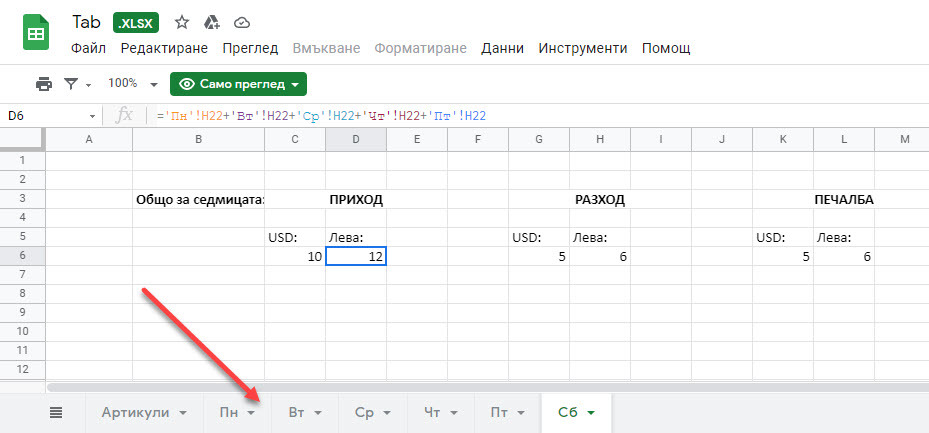Select cell H6 with value 6
Image resolution: width=929 pixels, height=433 pixels.
coord(599,257)
